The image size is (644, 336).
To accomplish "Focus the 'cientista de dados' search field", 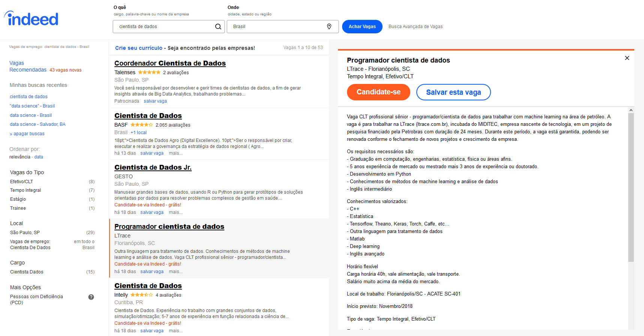I will coord(169,27).
